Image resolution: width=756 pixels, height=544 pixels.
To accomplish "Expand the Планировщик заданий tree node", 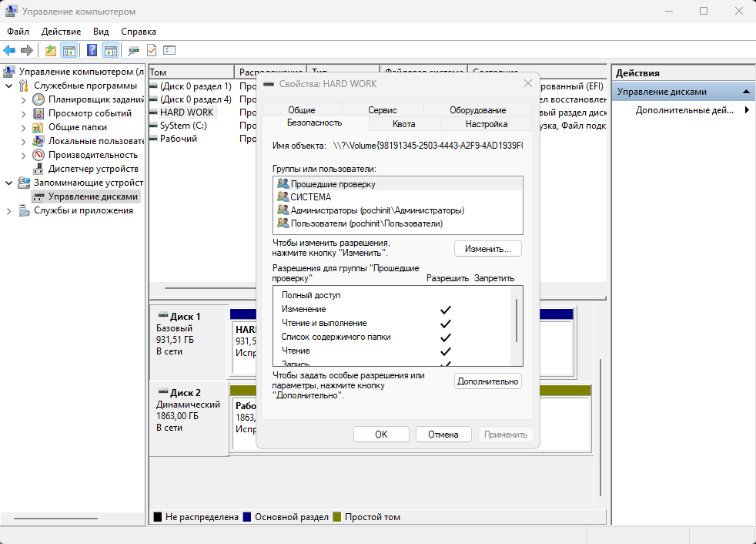I will click(24, 100).
